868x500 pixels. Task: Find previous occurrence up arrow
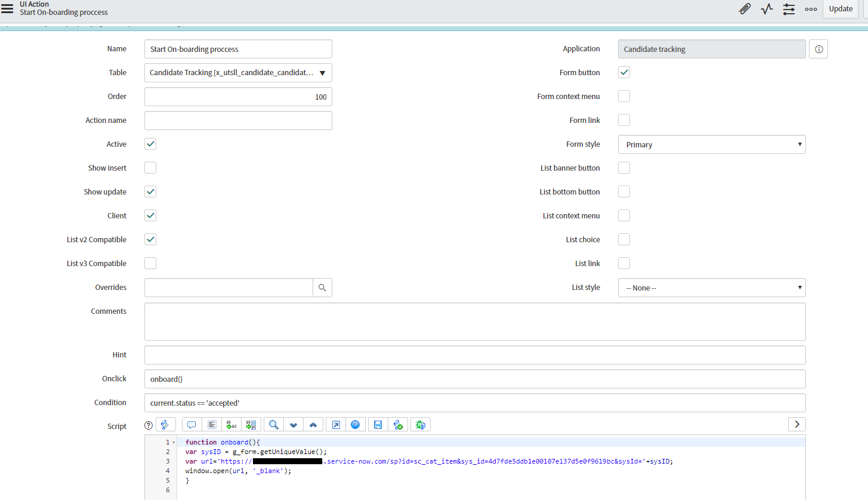[313, 425]
